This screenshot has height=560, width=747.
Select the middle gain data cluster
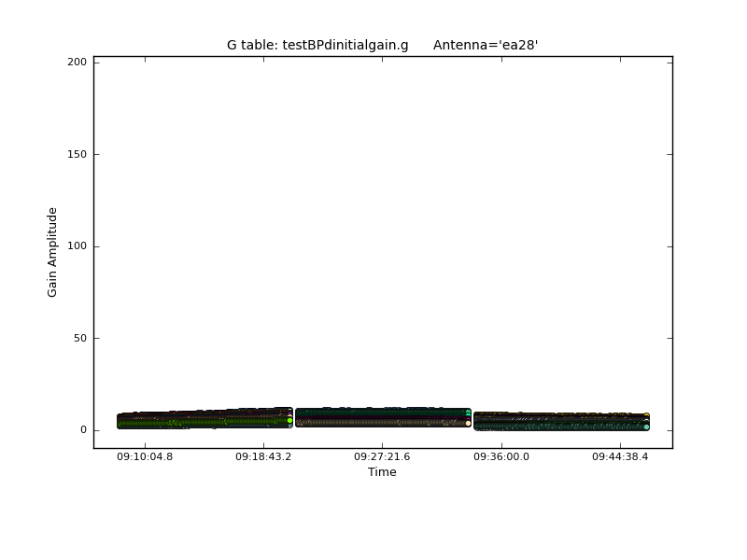click(x=383, y=416)
